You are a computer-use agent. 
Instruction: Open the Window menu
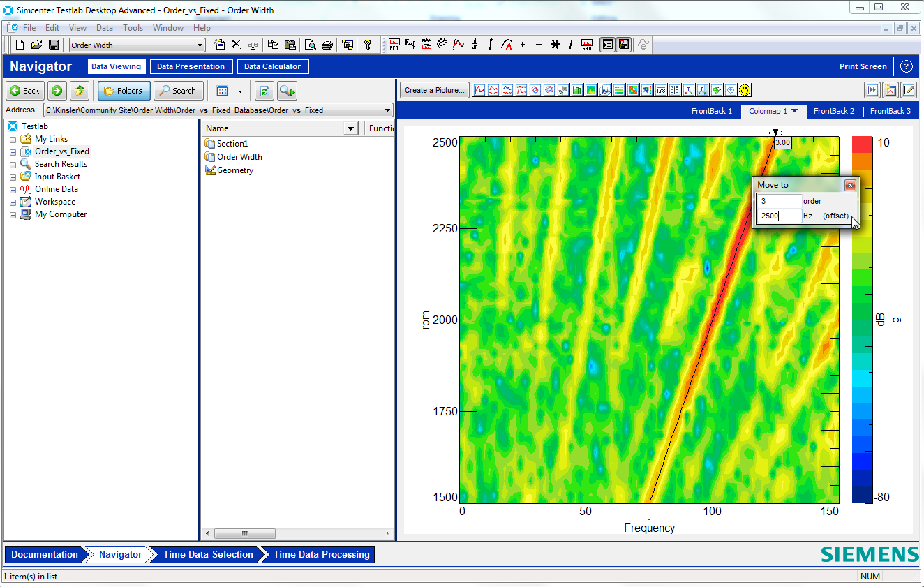click(168, 28)
